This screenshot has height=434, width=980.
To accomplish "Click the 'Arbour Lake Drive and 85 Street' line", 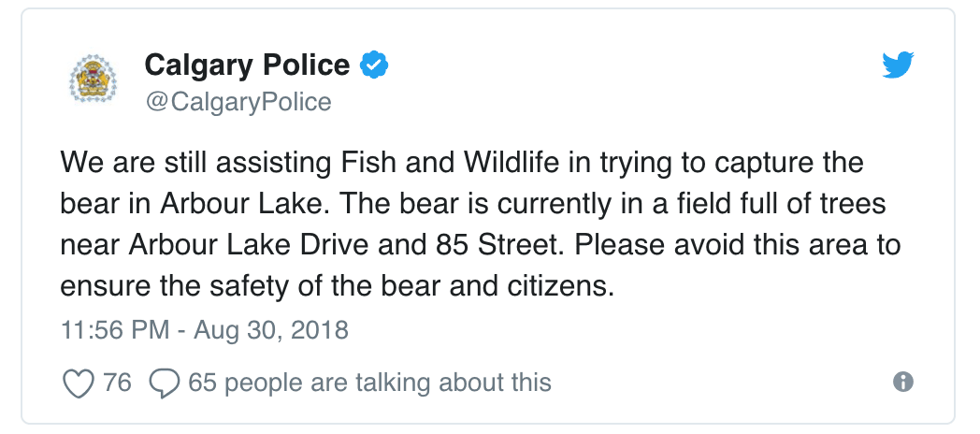I will pyautogui.click(x=480, y=245).
